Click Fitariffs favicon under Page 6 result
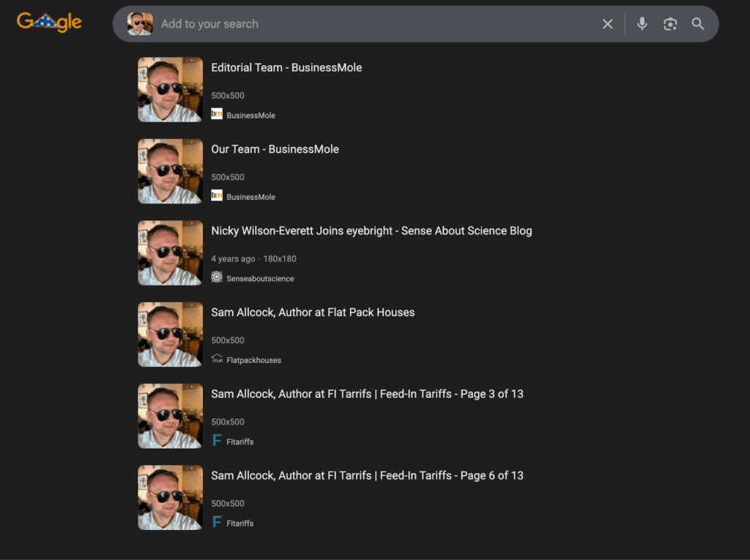Viewport: 750px width, 560px height. tap(217, 522)
